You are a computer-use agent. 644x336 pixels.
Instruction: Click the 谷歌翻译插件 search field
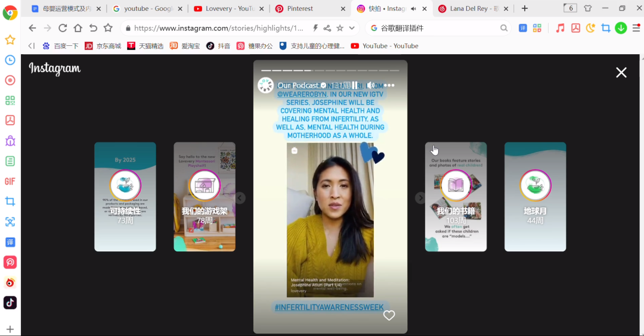coord(438,28)
